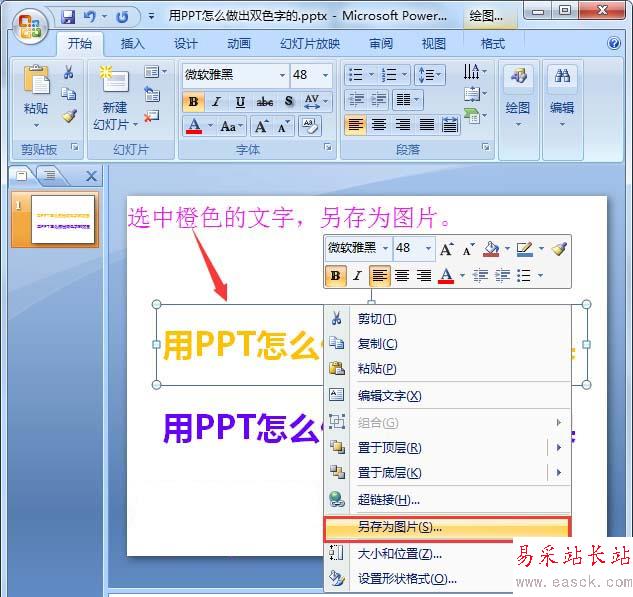This screenshot has width=633, height=597.
Task: Close the slides pane with X
Action: click(x=92, y=176)
